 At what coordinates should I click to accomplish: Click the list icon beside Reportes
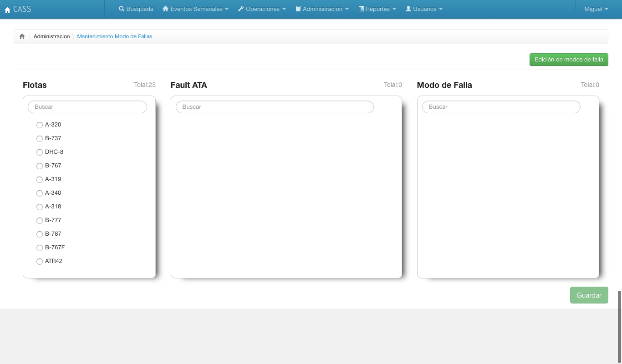(x=361, y=9)
